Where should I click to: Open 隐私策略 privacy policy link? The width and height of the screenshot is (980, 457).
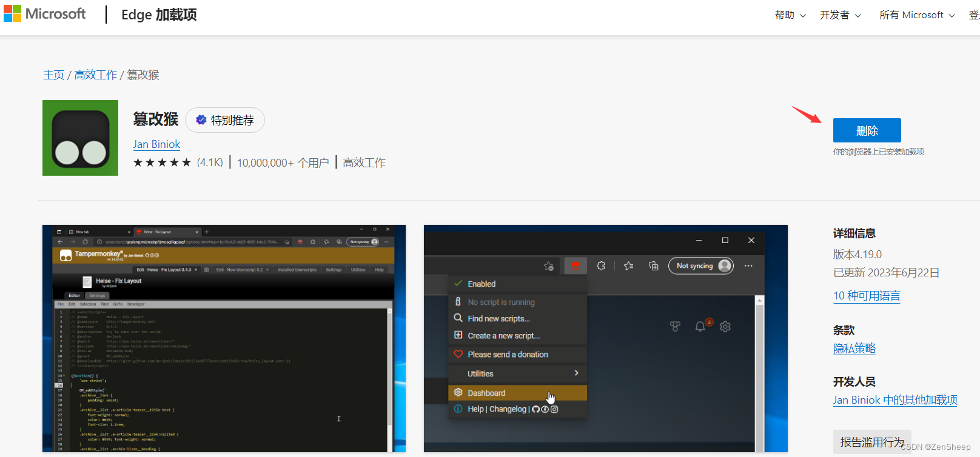coord(854,349)
